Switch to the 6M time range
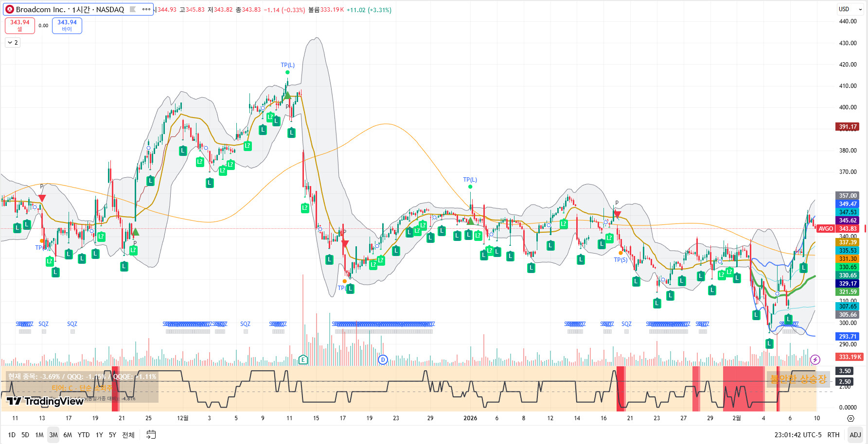 (68, 435)
